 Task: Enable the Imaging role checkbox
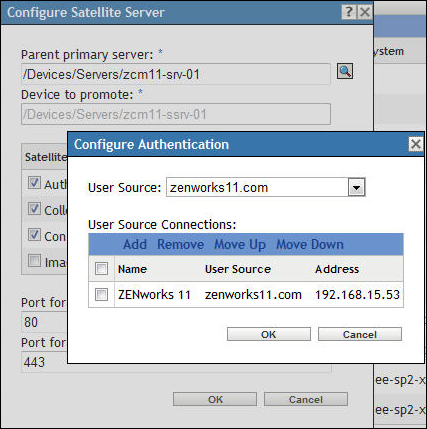click(x=34, y=261)
